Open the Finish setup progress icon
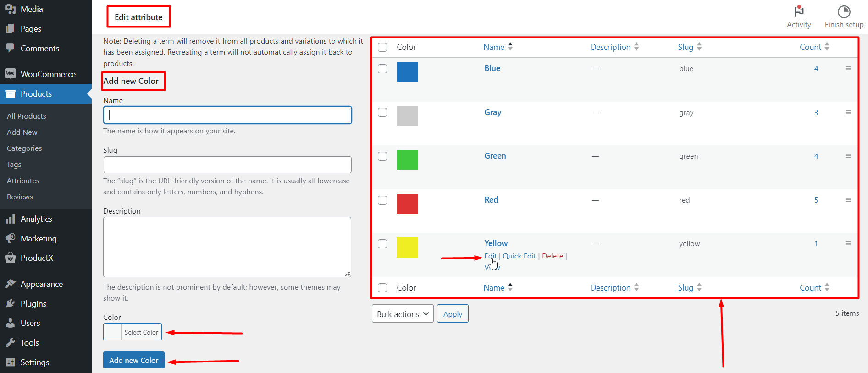Screen dimensions: 868x373 click(844, 11)
